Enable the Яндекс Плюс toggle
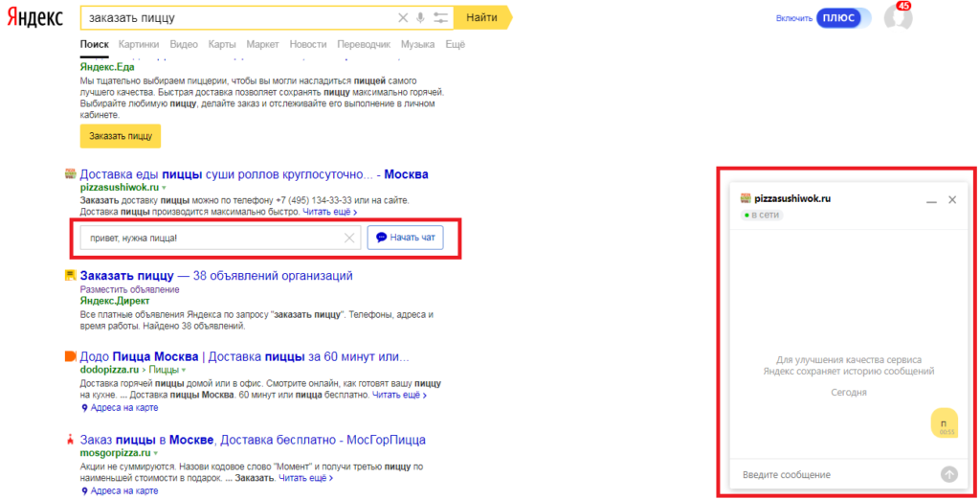Screen dimensions: 980x500 [843, 18]
